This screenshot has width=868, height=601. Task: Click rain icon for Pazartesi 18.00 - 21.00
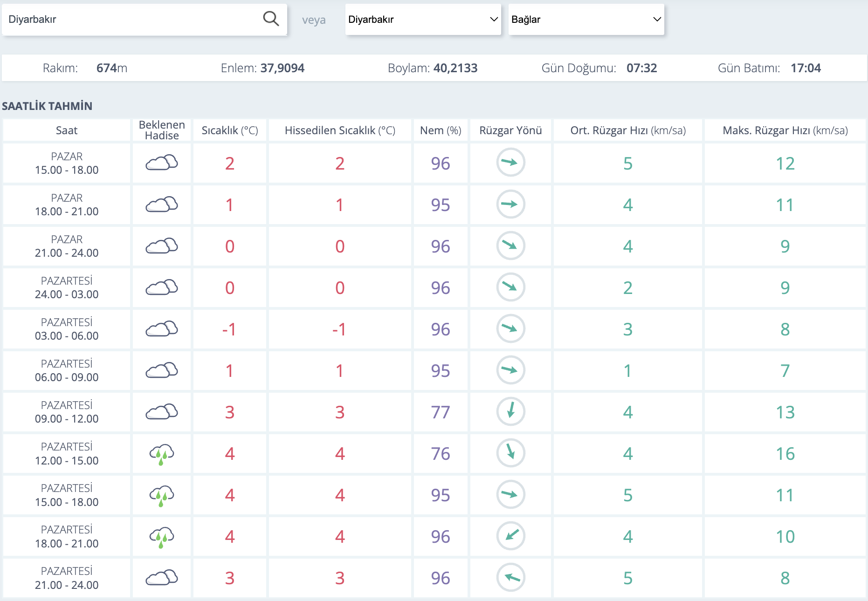[x=162, y=538]
